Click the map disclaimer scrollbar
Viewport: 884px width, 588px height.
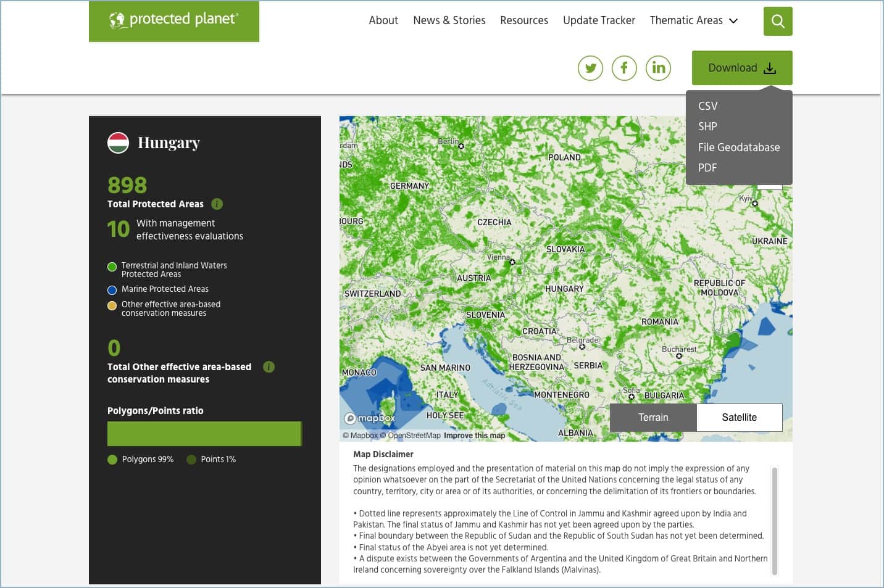pyautogui.click(x=774, y=521)
